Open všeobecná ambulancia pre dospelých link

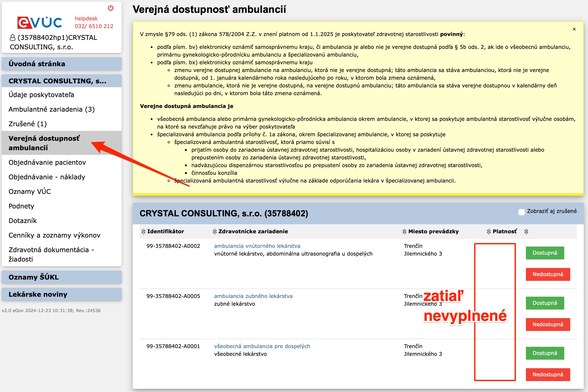(x=262, y=346)
